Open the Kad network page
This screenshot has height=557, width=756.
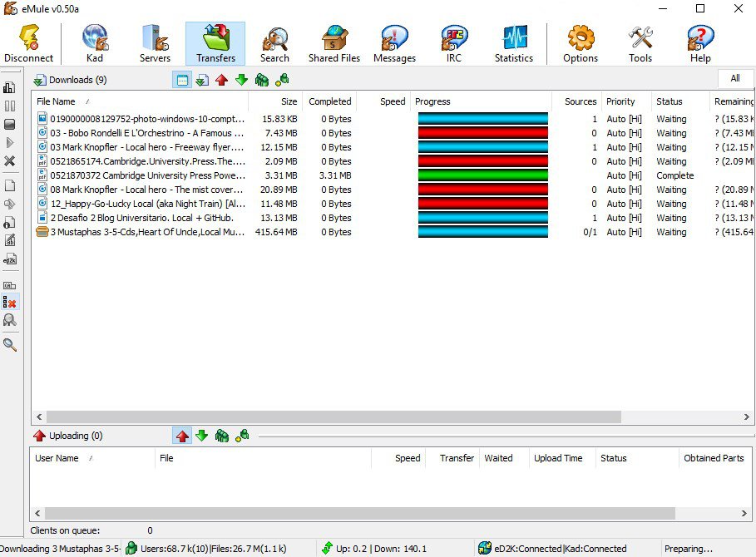(x=95, y=43)
